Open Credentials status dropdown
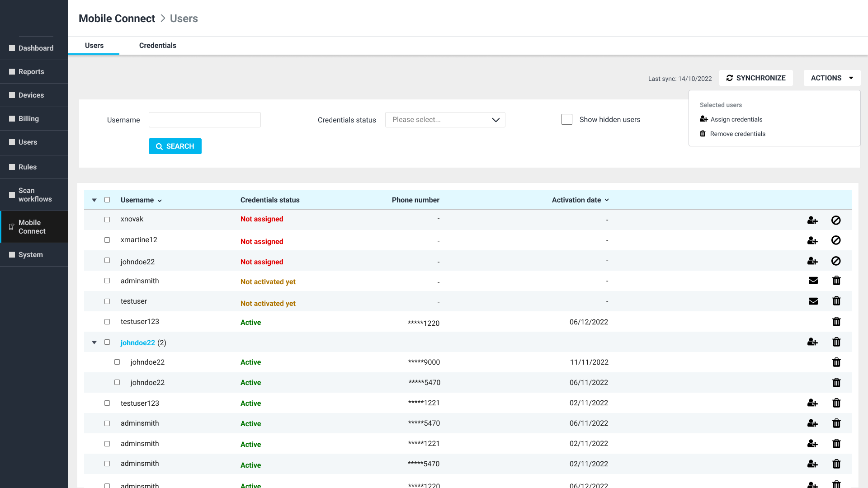Screen dimensions: 868x488 445,120
